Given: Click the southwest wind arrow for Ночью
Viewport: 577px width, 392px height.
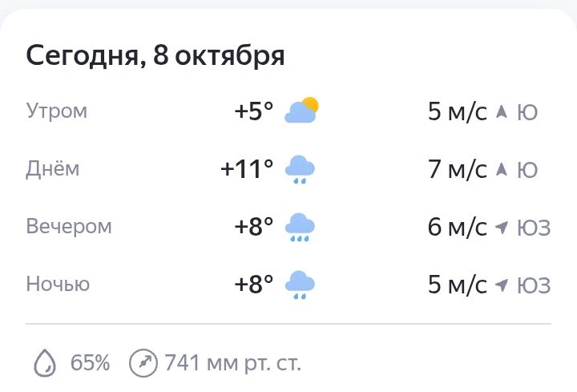Looking at the screenshot, I should 502,285.
